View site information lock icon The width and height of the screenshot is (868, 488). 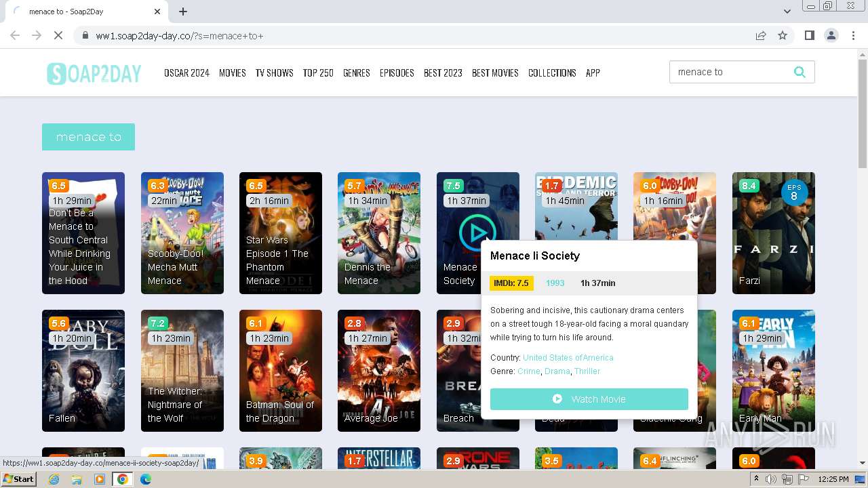(x=85, y=36)
